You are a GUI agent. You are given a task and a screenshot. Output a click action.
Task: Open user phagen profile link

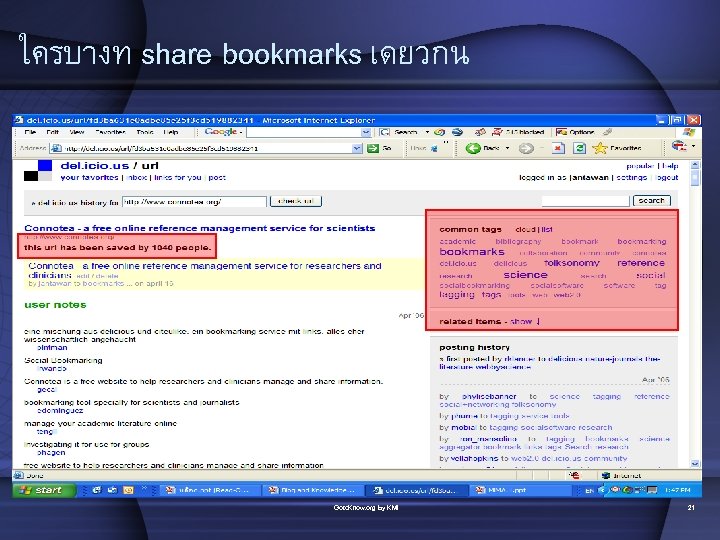(51, 453)
